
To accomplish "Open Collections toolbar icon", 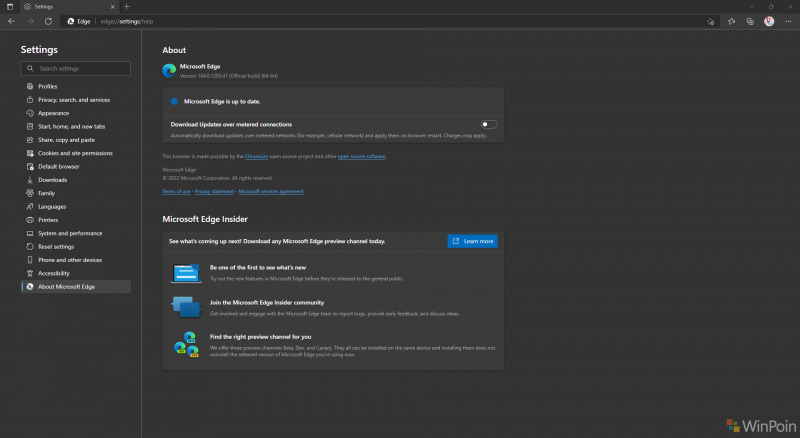I will 750,21.
